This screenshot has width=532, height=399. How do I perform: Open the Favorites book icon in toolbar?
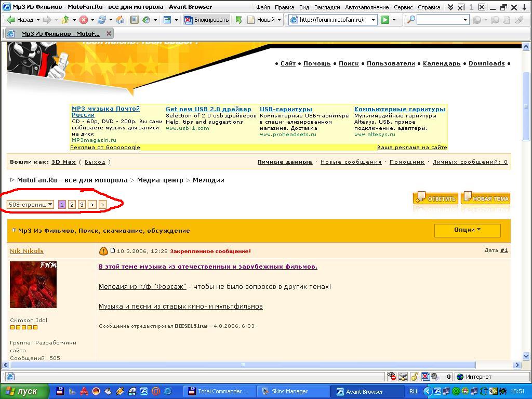(135, 20)
